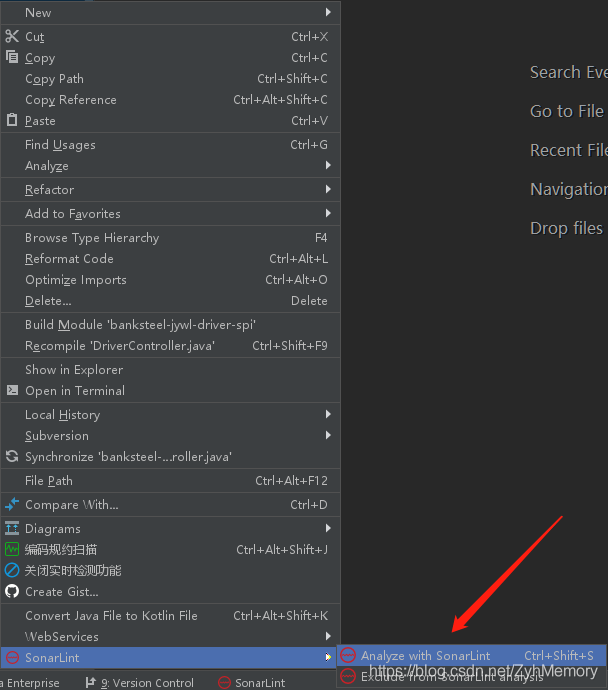Click the Compare With arrows icon
608x690 pixels.
coord(12,504)
